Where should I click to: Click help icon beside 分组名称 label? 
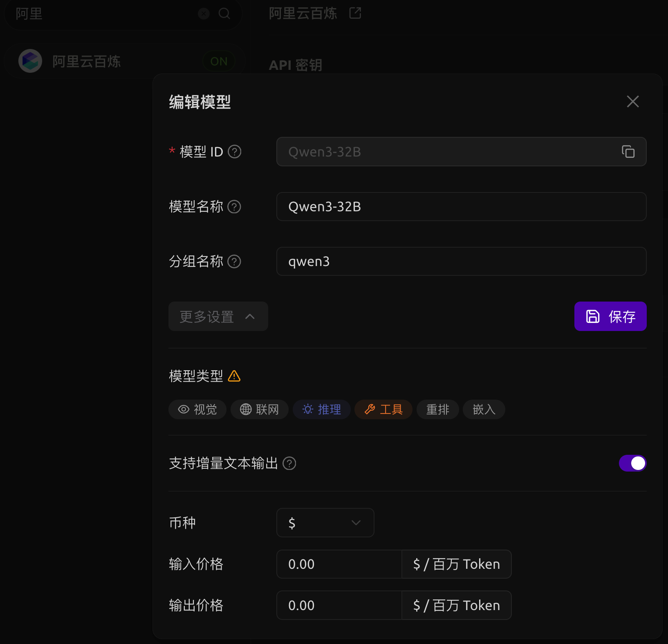pos(234,262)
